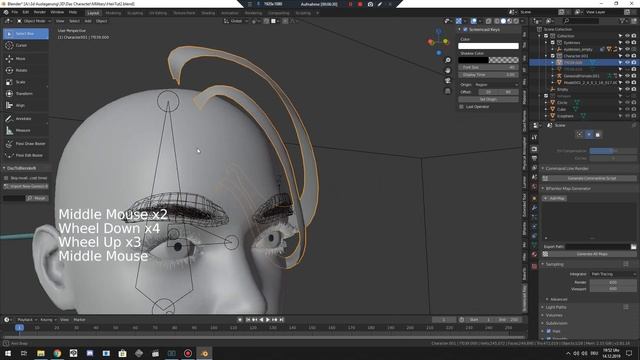Switch to wireframe viewport shading

(x=497, y=21)
